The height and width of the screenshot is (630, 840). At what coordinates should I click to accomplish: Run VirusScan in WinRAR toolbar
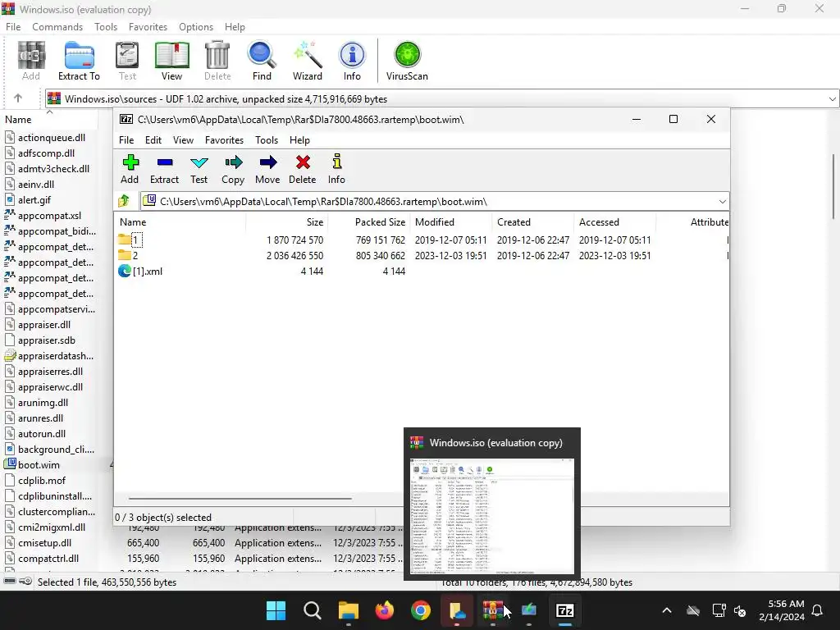coord(407,61)
